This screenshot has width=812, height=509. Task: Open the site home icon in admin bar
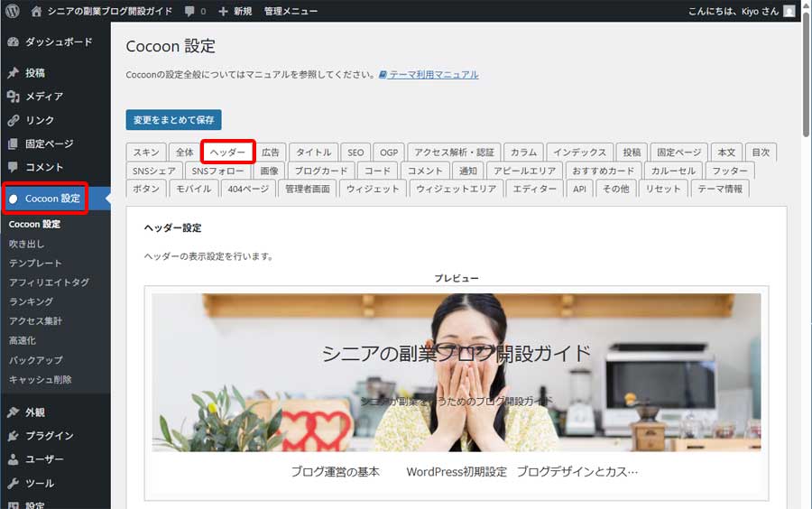pyautogui.click(x=36, y=11)
